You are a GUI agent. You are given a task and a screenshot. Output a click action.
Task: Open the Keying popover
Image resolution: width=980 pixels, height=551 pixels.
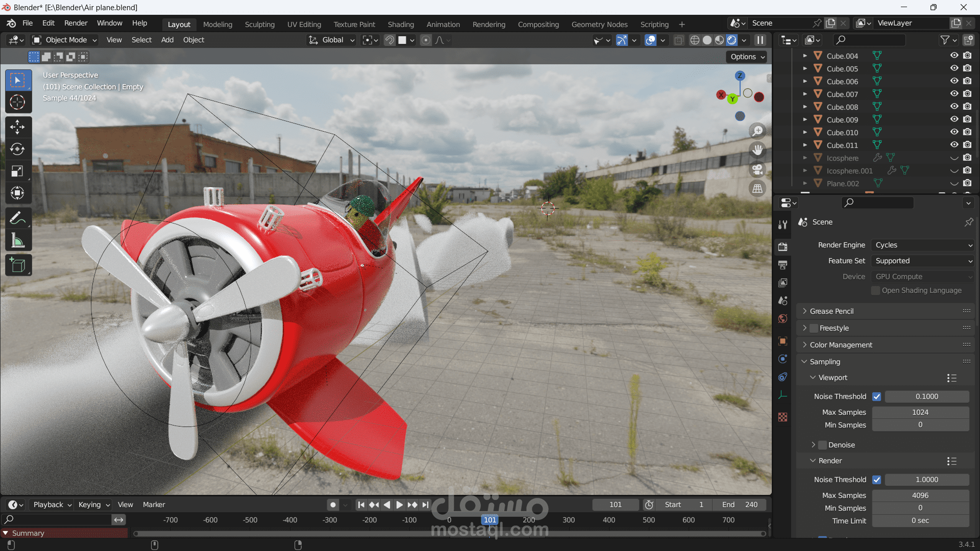[x=94, y=505]
